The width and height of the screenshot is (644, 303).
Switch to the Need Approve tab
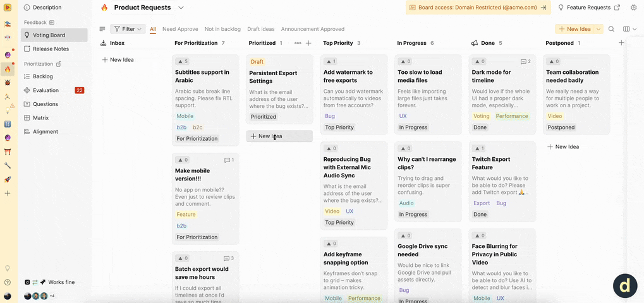click(x=180, y=29)
